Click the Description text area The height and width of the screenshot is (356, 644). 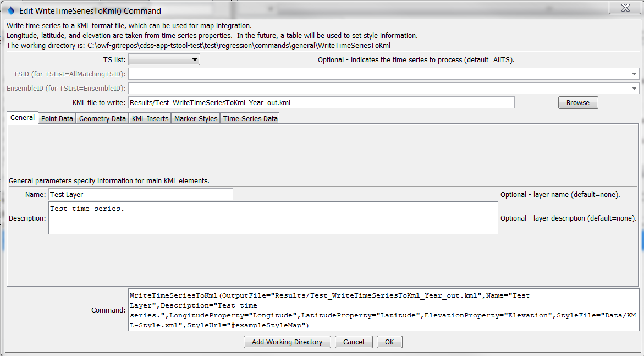coord(273,218)
